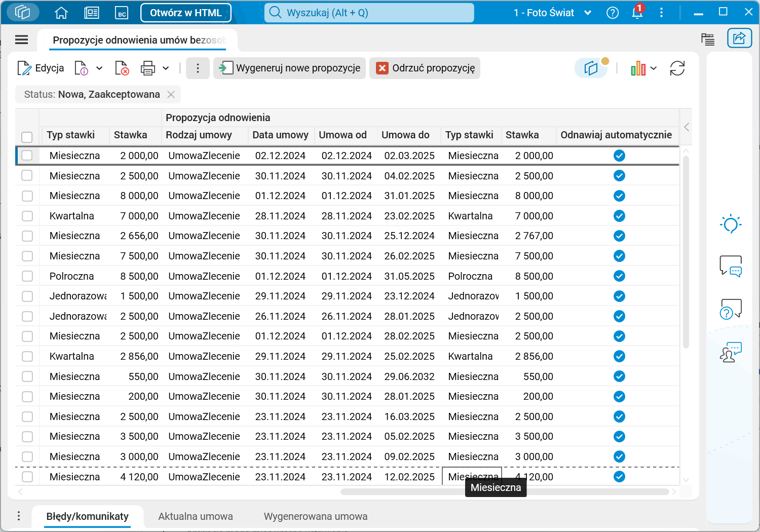
Task: Click the share icon at top right
Action: coord(739,38)
